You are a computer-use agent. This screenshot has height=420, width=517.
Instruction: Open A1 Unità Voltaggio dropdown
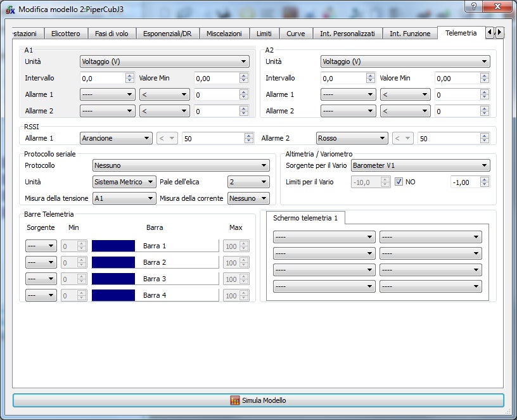point(163,61)
